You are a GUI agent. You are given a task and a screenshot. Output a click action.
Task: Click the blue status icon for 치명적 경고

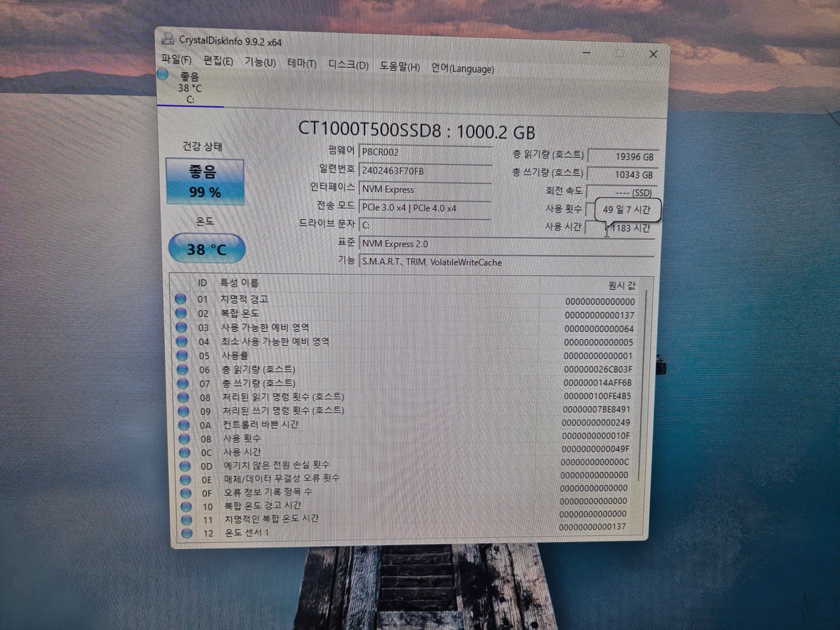181,299
